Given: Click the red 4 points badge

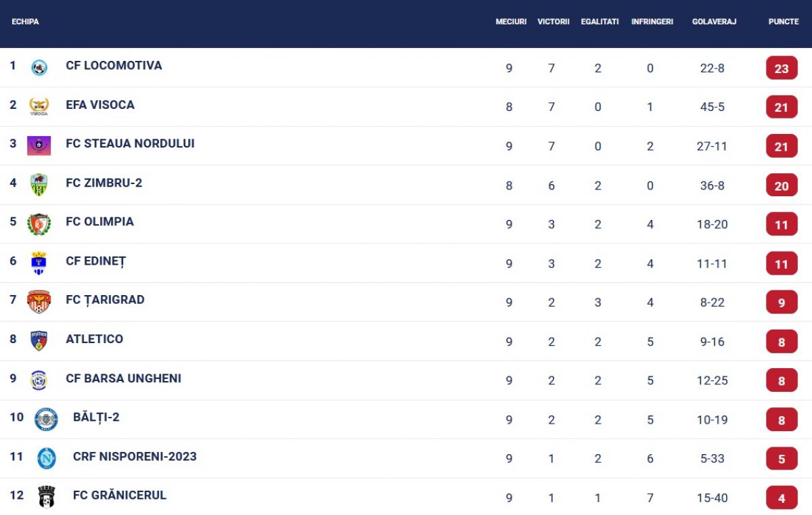Looking at the screenshot, I should (782, 498).
